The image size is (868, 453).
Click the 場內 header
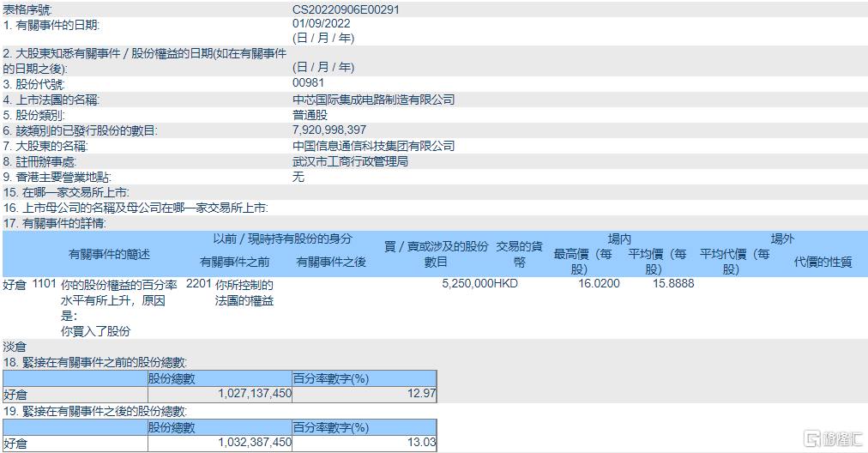point(619,239)
